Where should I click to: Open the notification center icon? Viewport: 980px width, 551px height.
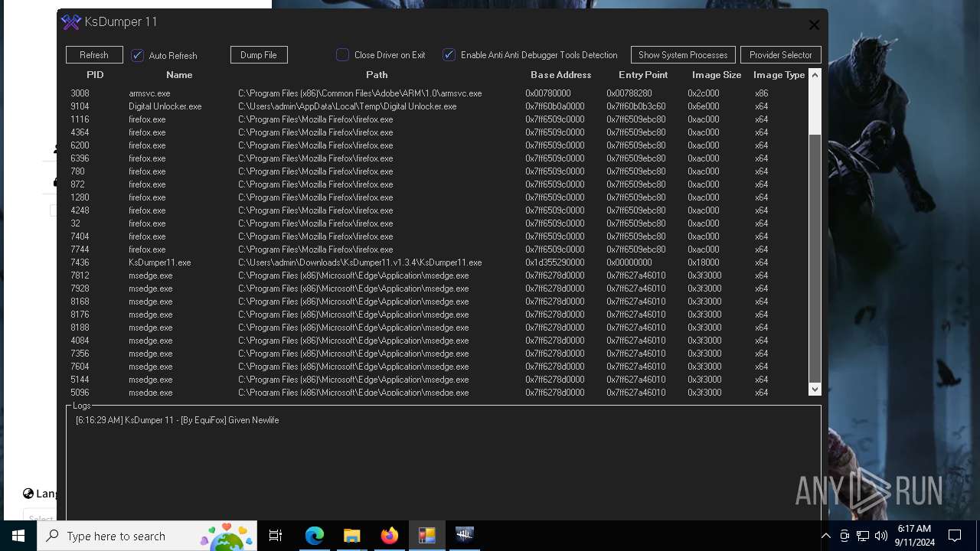point(955,536)
